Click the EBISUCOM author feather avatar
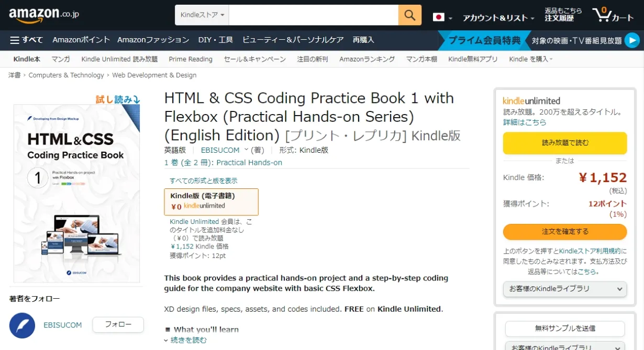This screenshot has width=644, height=350. (x=22, y=325)
